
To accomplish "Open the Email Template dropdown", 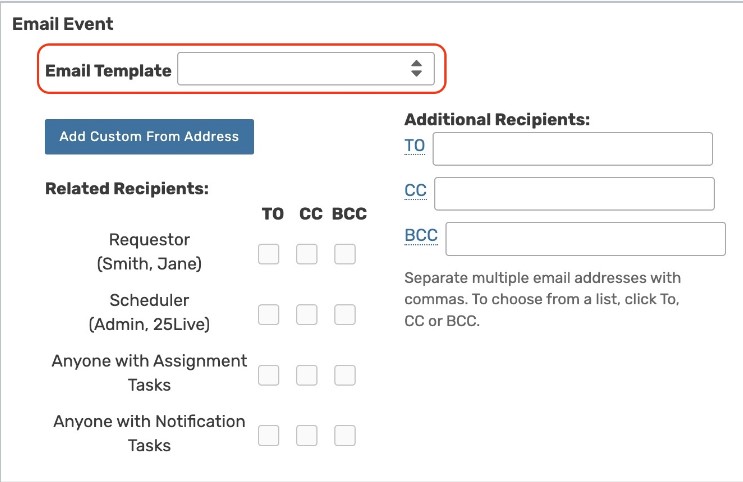I will 305,70.
